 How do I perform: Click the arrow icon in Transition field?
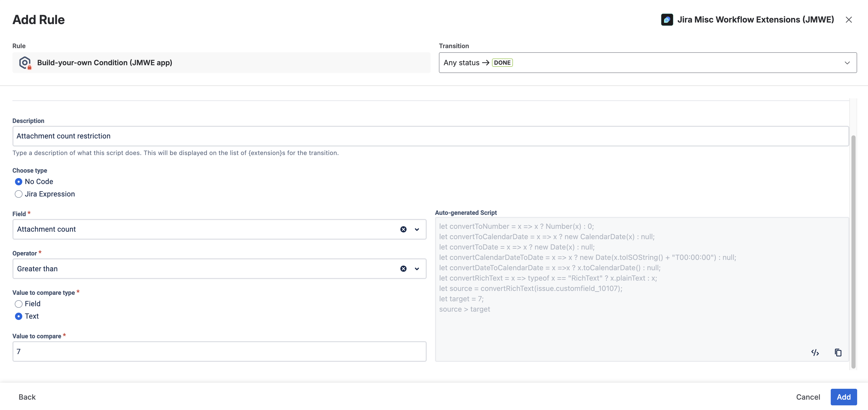coord(486,63)
